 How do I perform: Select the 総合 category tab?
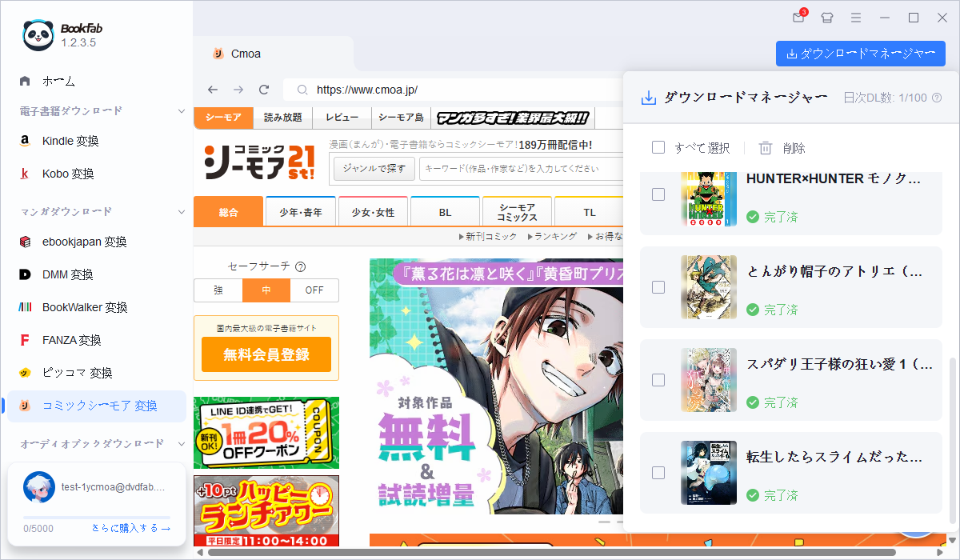coord(229,212)
